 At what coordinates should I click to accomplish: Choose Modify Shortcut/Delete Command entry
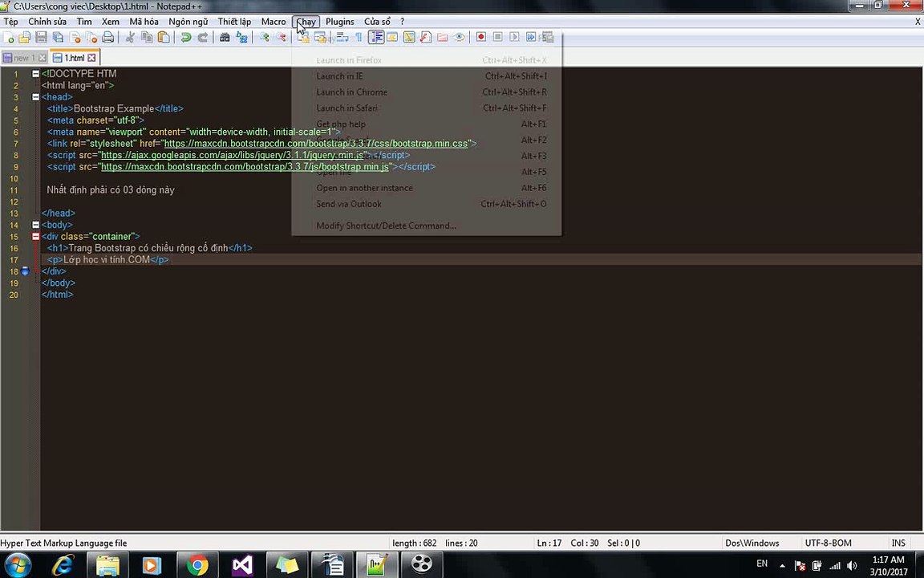point(427,226)
